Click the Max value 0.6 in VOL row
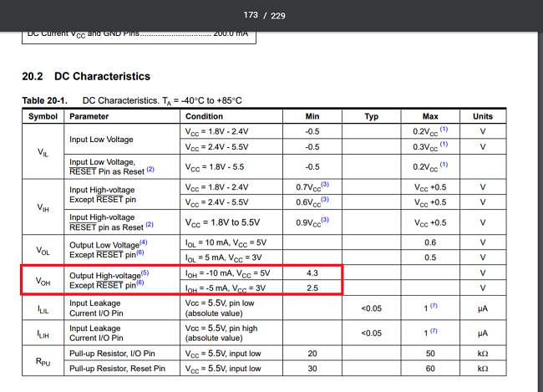Image resolution: width=543 pixels, height=392 pixels. [x=430, y=242]
